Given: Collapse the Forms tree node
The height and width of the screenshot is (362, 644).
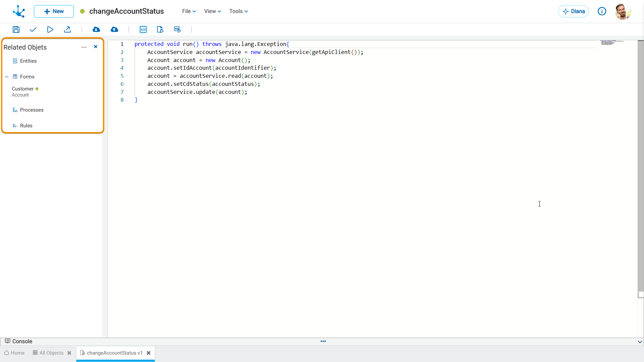Looking at the screenshot, I should 7,77.
